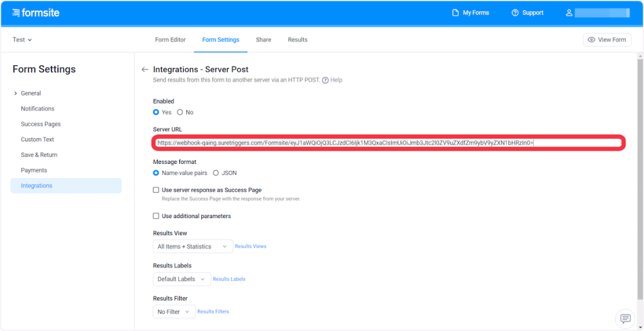644x331 pixels.
Task: Open the No Filter dropdown
Action: click(x=174, y=312)
